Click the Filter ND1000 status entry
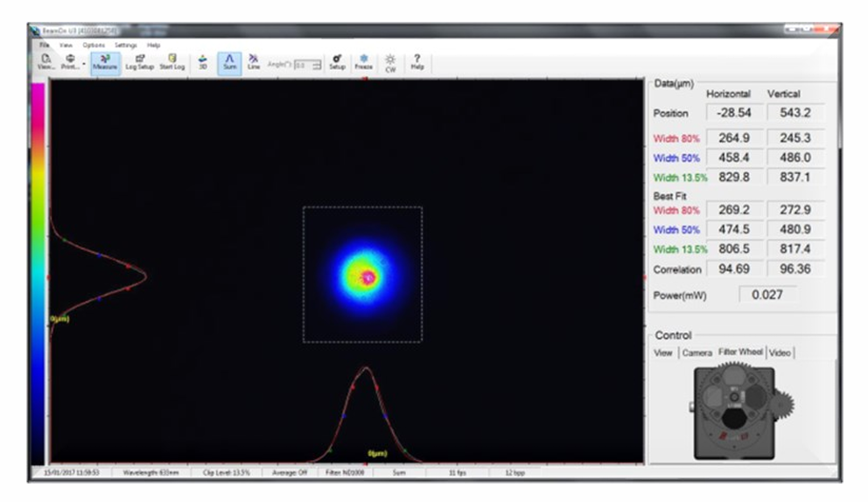This screenshot has width=868, height=502. pos(345,473)
